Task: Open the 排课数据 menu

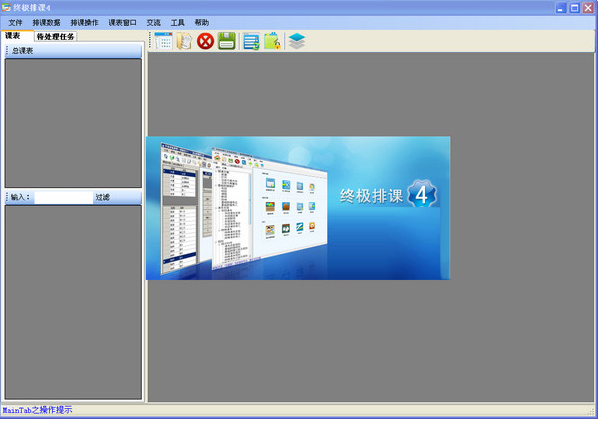Action: (x=46, y=23)
